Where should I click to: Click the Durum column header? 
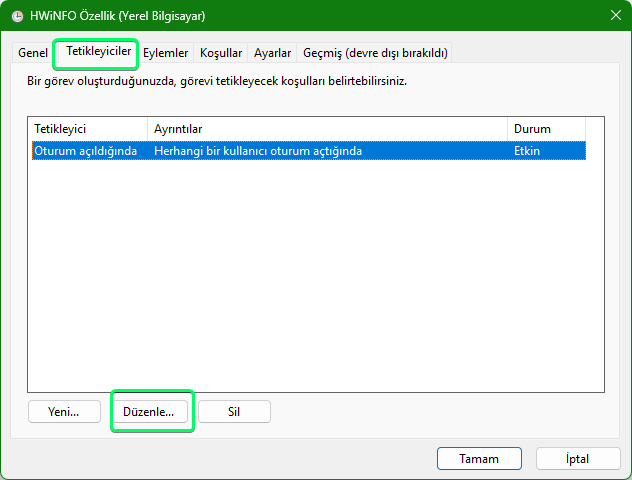(x=546, y=129)
